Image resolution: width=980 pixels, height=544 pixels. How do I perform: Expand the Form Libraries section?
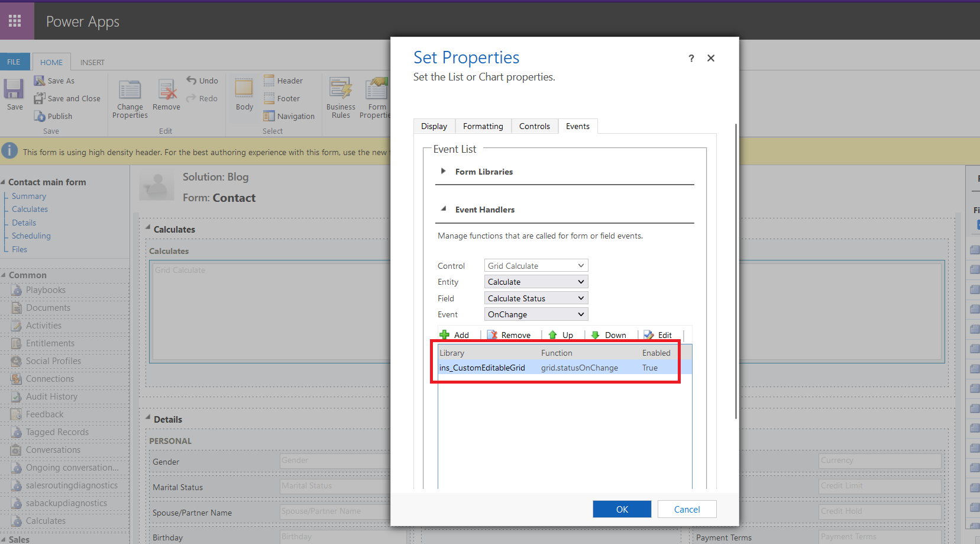443,171
